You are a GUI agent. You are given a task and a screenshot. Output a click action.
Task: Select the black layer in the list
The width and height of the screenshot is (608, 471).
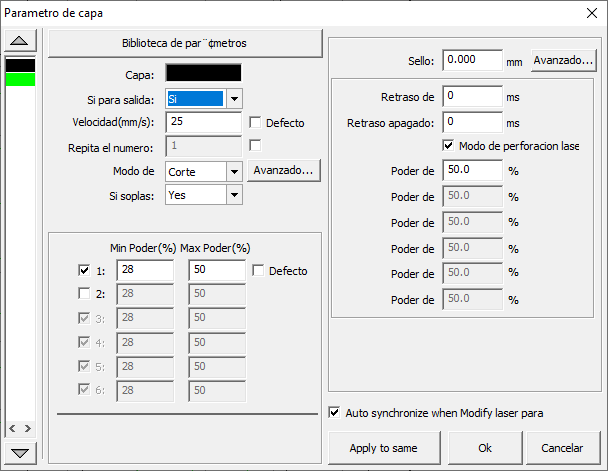[x=20, y=66]
